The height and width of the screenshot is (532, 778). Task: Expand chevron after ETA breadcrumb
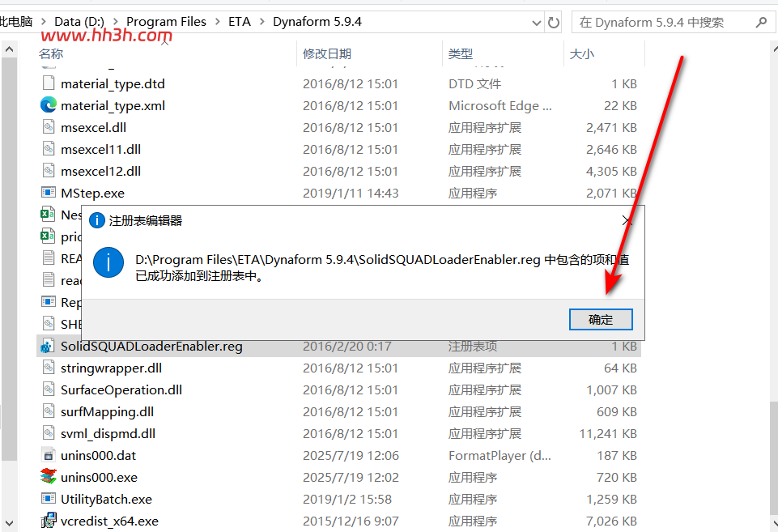tap(262, 22)
